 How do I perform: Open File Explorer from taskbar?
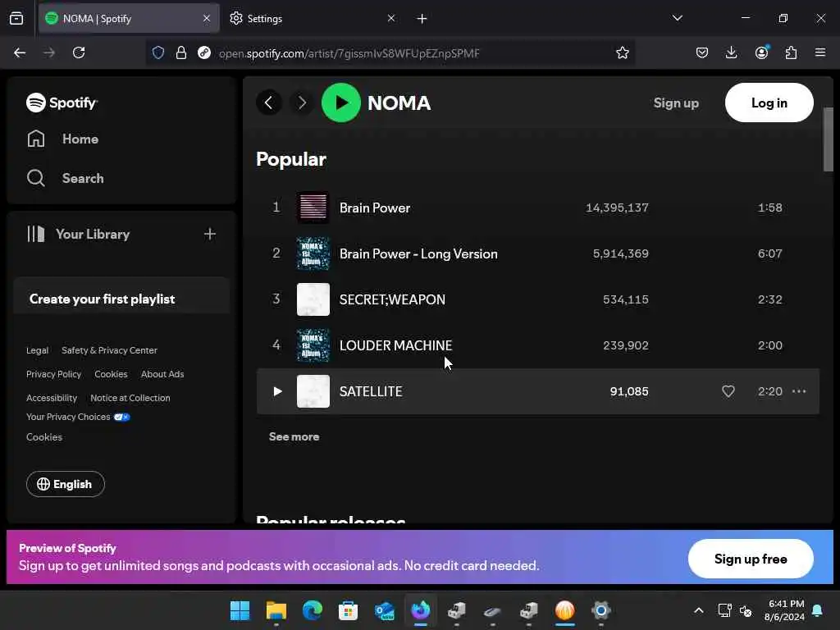point(276,610)
